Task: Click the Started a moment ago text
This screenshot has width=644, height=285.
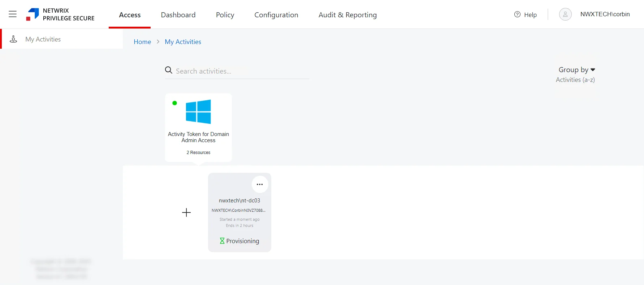Action: 239,219
